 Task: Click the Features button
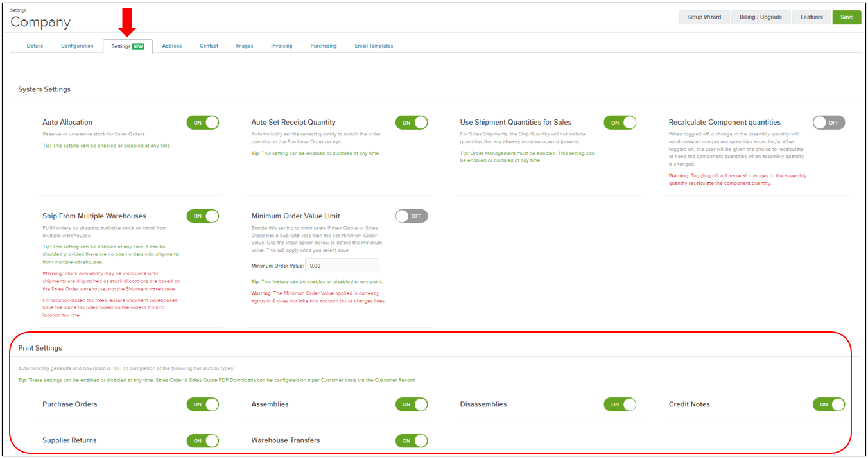point(812,17)
